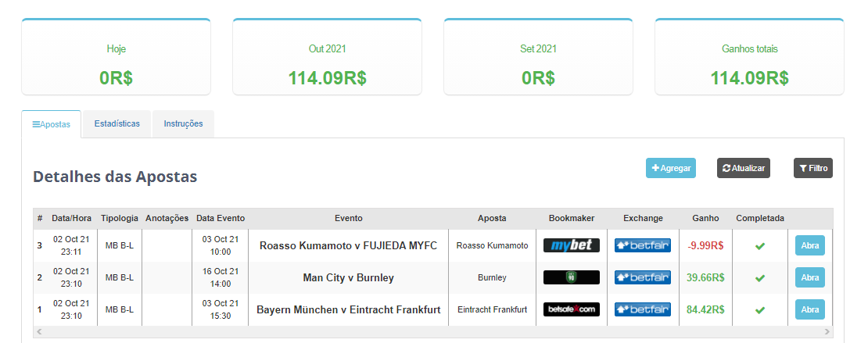Open the Filtro filter options
Viewport: 868px width, 343px height.
coord(812,168)
